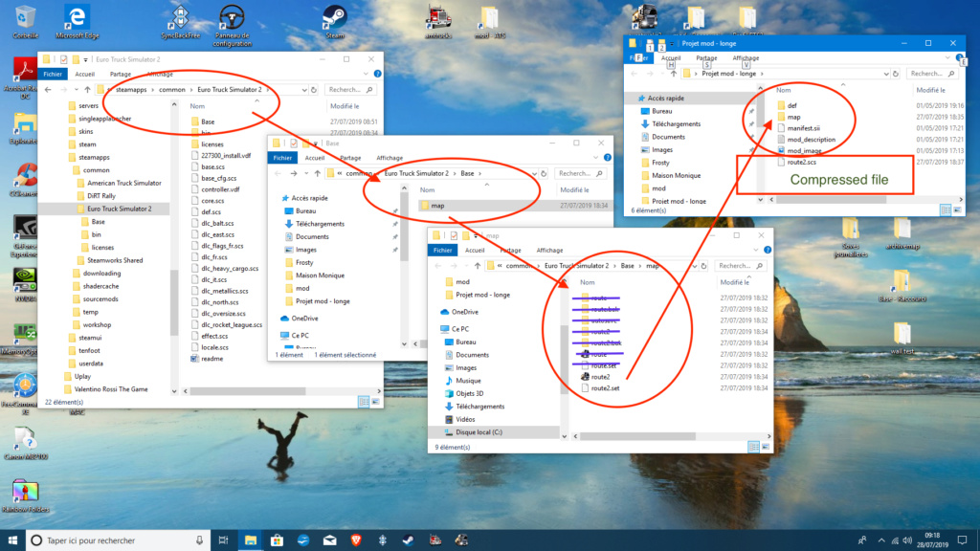Open the Corbeille recycle bin desktop icon
980x551 pixels.
pyautogui.click(x=24, y=21)
